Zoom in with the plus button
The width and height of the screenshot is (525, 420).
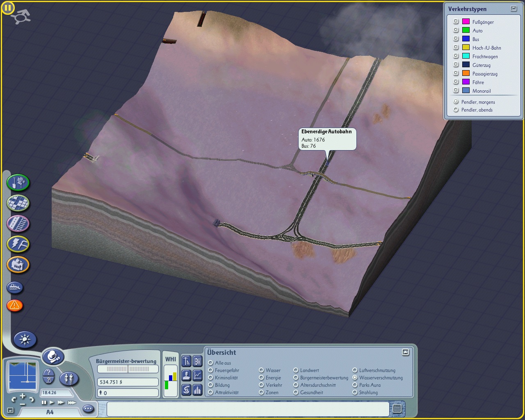pos(23,396)
